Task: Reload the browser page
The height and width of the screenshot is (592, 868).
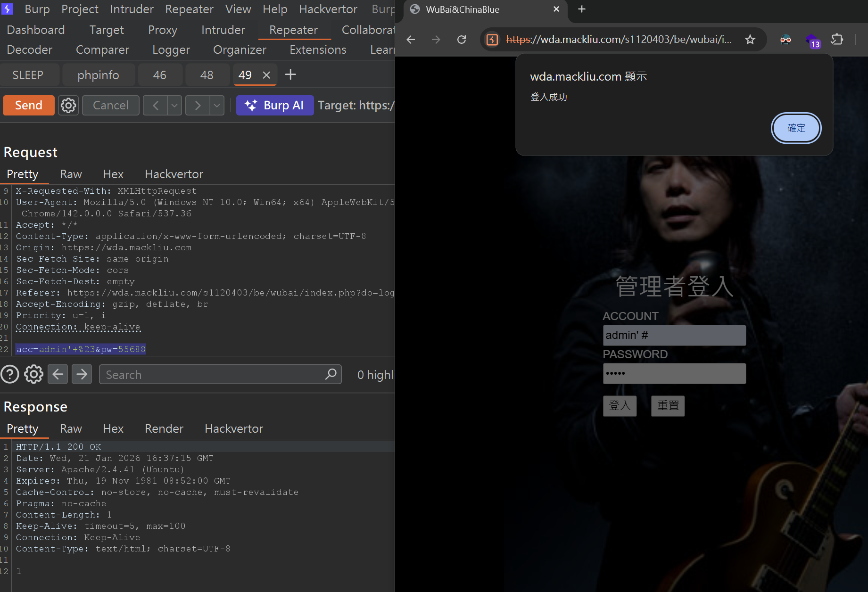Action: [x=462, y=40]
